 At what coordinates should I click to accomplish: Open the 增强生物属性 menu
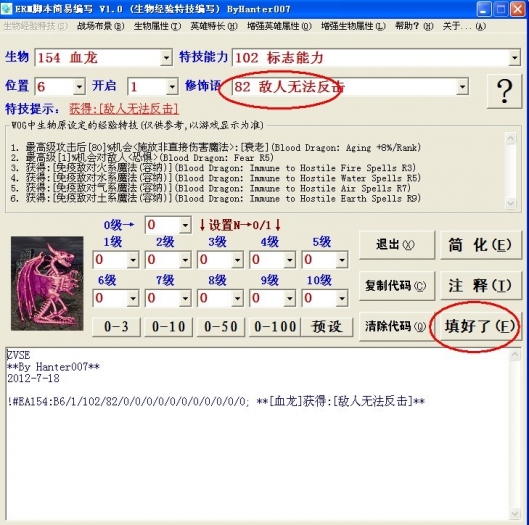pyautogui.click(x=353, y=26)
